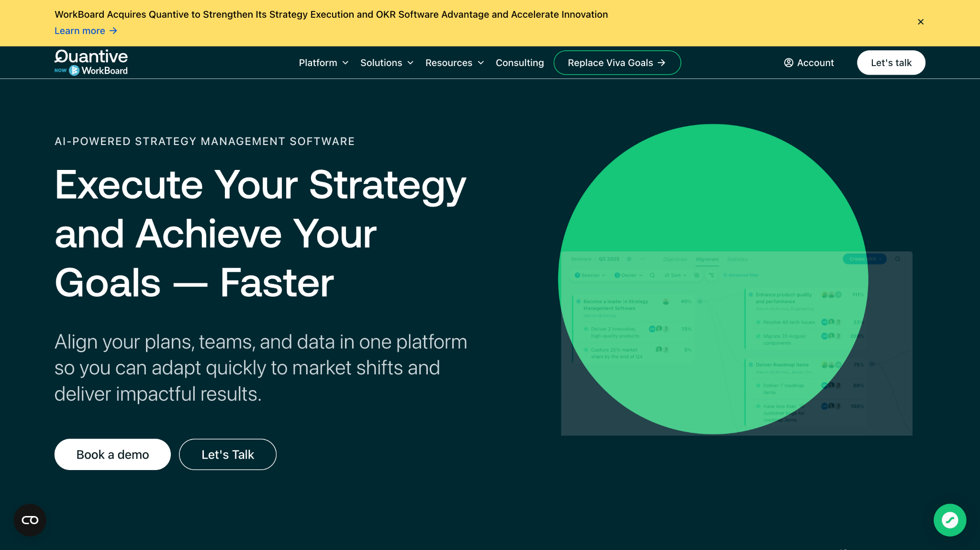
Task: Open the Consulting menu item
Action: 520,63
